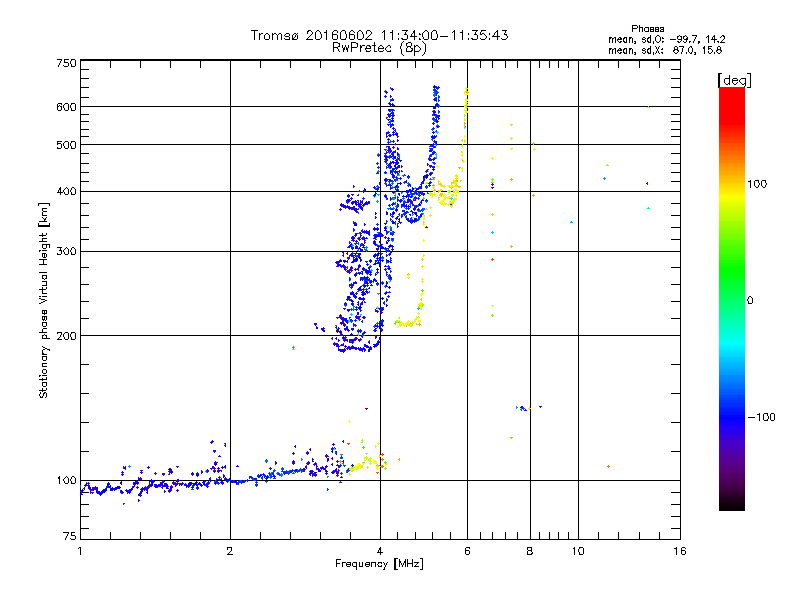
Task: Click the x-axis tick label '8'
Action: pyautogui.click(x=530, y=551)
